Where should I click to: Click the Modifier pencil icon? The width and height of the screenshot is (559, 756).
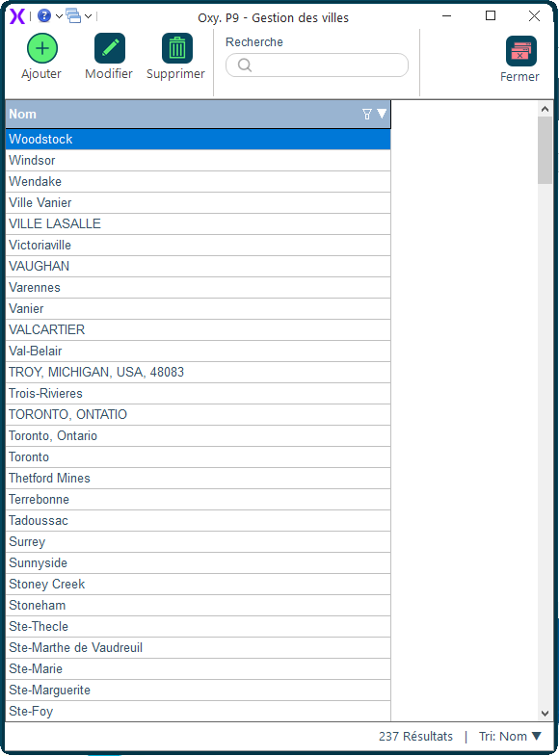(110, 48)
